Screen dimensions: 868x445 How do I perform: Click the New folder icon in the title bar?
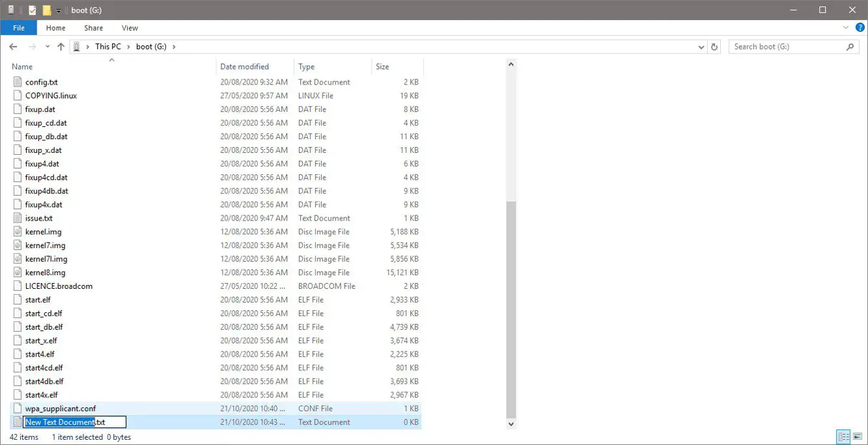[46, 10]
